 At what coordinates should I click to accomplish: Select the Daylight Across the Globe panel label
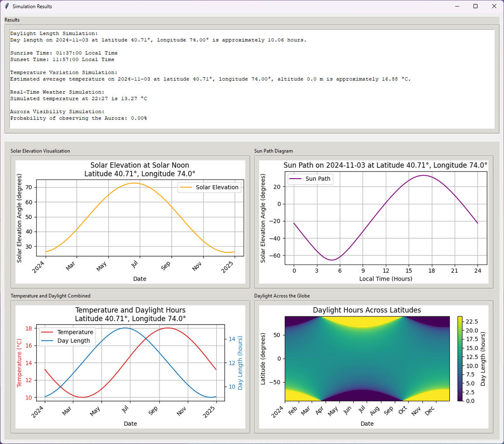282,296
